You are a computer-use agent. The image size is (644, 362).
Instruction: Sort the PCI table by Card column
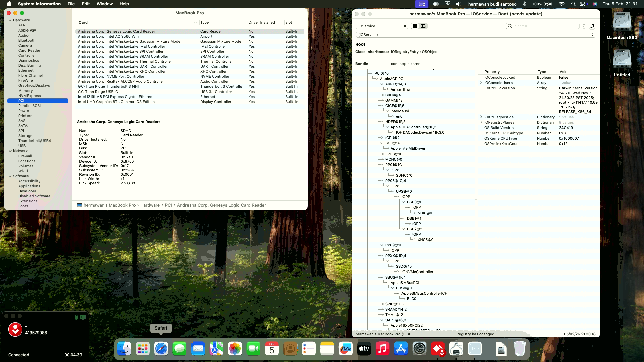pyautogui.click(x=137, y=22)
